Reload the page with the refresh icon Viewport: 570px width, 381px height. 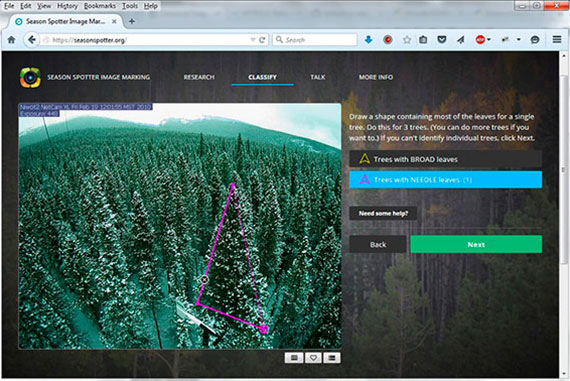point(262,40)
